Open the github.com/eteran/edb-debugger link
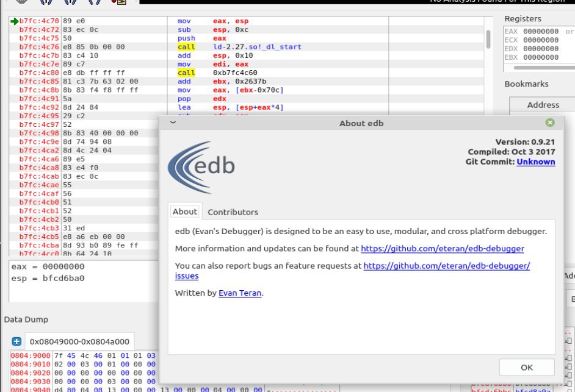 point(443,248)
